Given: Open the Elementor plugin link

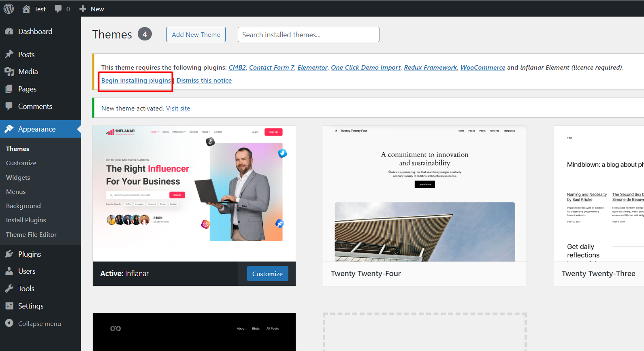Looking at the screenshot, I should pyautogui.click(x=313, y=68).
